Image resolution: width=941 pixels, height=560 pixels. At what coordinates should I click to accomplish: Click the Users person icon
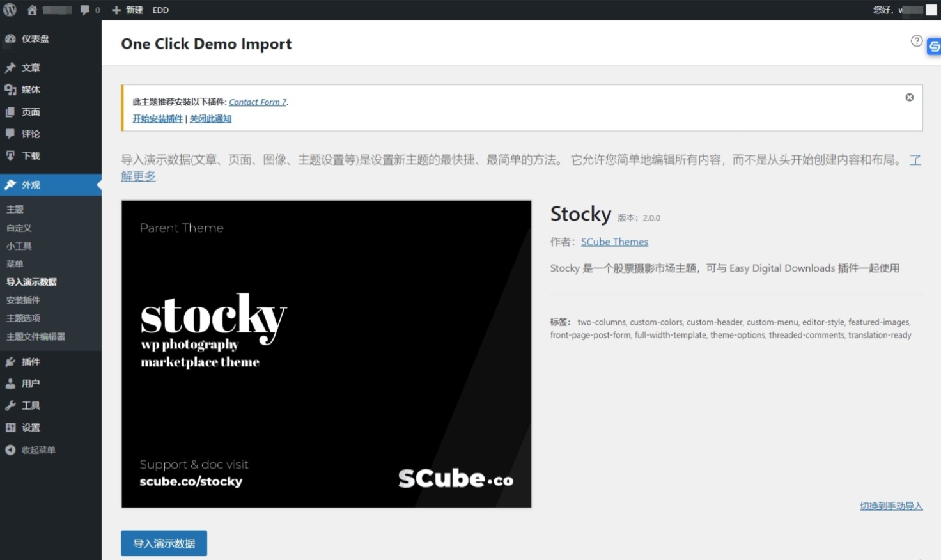point(10,384)
